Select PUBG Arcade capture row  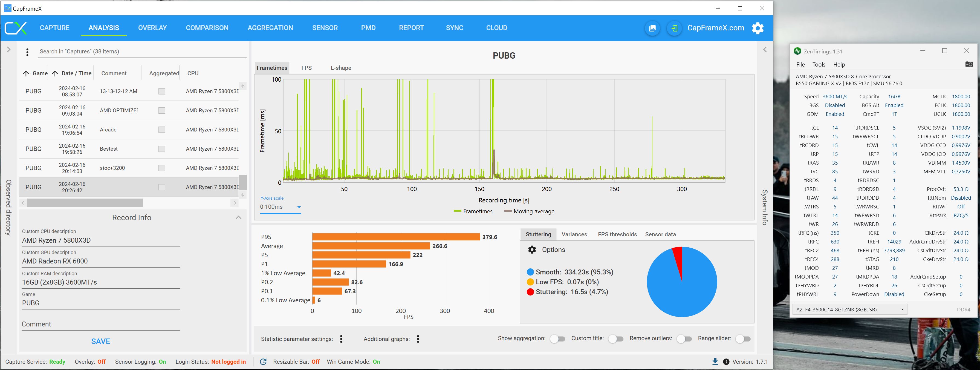tap(129, 130)
